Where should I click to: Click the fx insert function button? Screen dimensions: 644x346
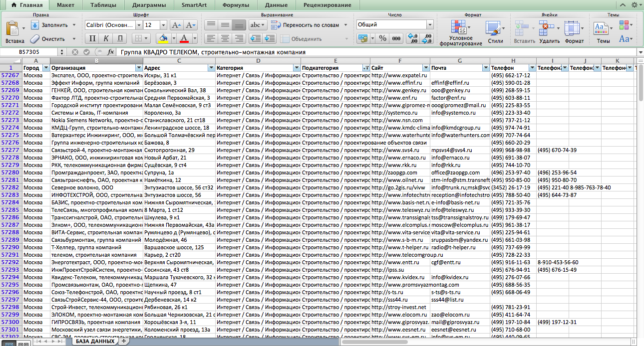point(111,52)
